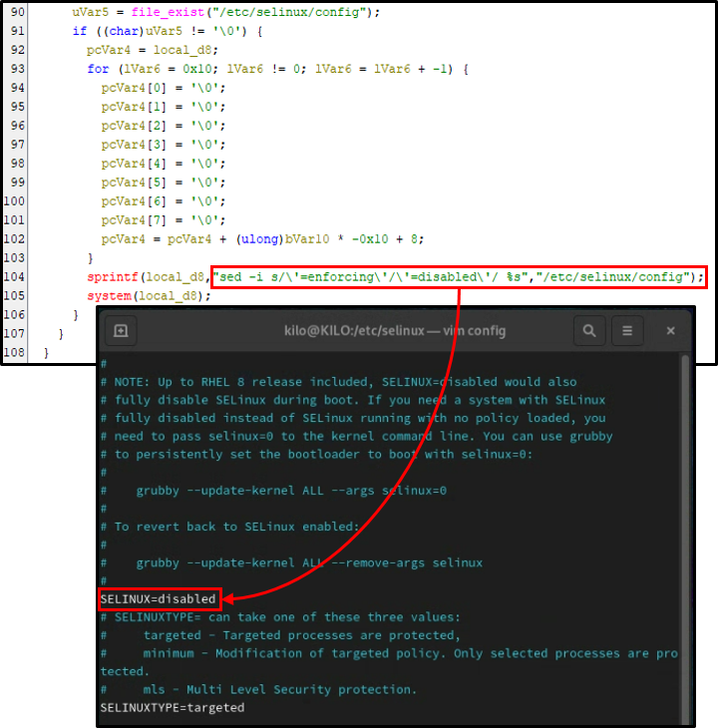Click the 'fully disable SELinux during boot' comment line
718x728 pixels.
pos(353,400)
